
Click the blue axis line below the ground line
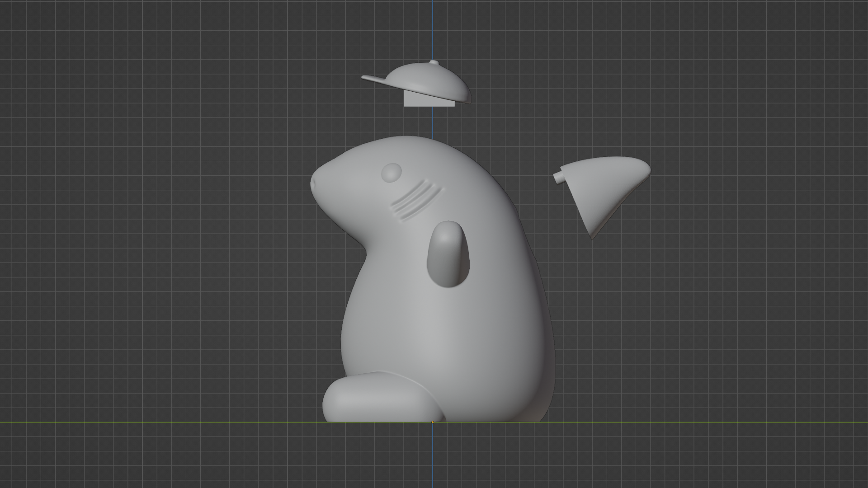click(x=432, y=456)
